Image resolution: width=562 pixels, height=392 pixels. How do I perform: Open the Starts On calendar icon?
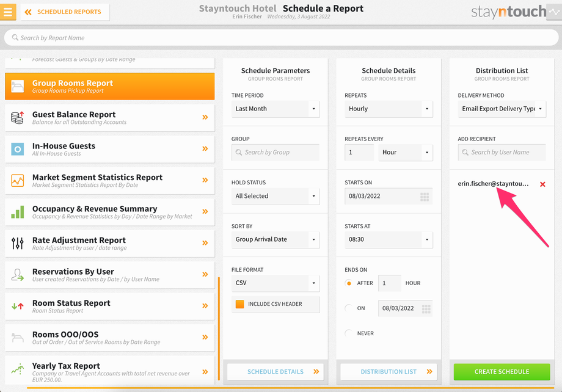point(425,197)
